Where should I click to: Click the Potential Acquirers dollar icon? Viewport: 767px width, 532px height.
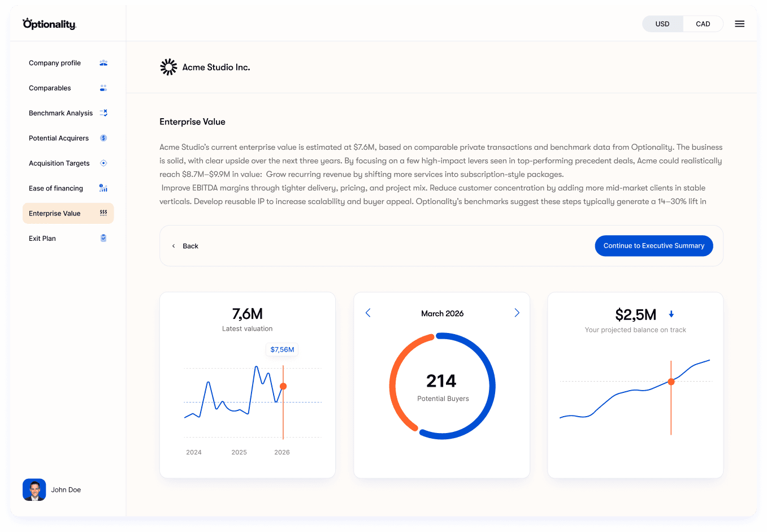click(103, 138)
